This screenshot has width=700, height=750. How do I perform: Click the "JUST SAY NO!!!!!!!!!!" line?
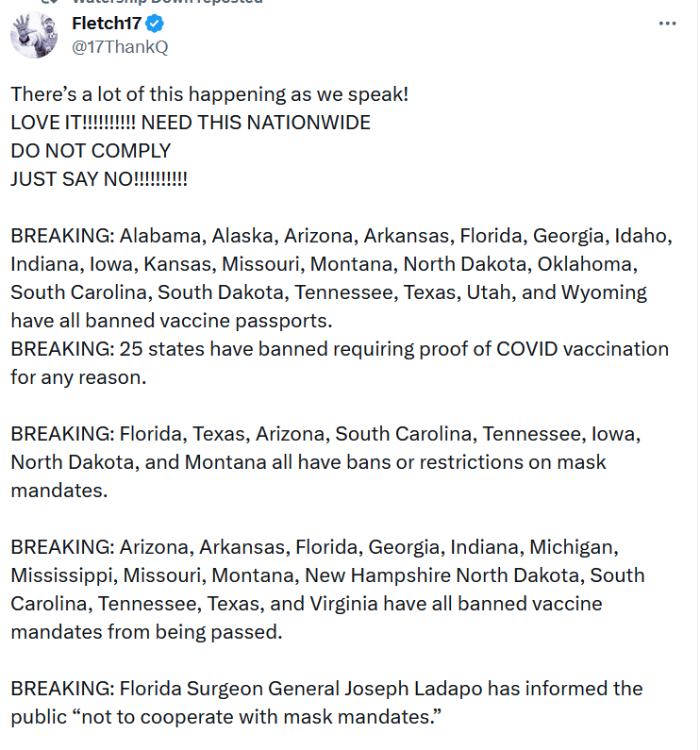[x=99, y=179]
